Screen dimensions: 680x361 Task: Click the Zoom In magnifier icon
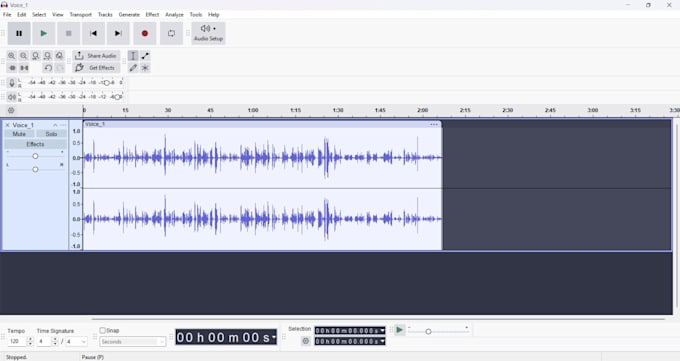[x=12, y=56]
